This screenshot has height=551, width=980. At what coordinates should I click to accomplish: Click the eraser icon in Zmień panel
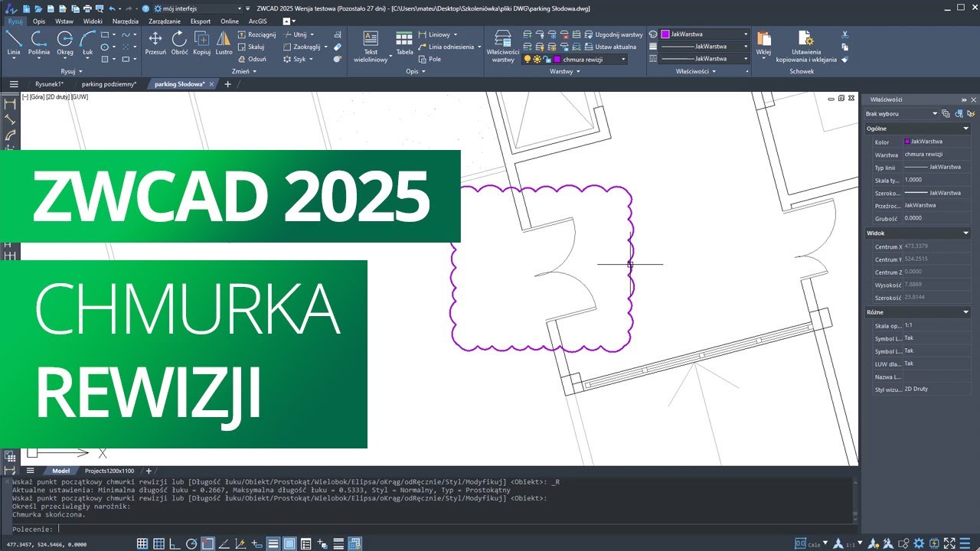click(338, 47)
